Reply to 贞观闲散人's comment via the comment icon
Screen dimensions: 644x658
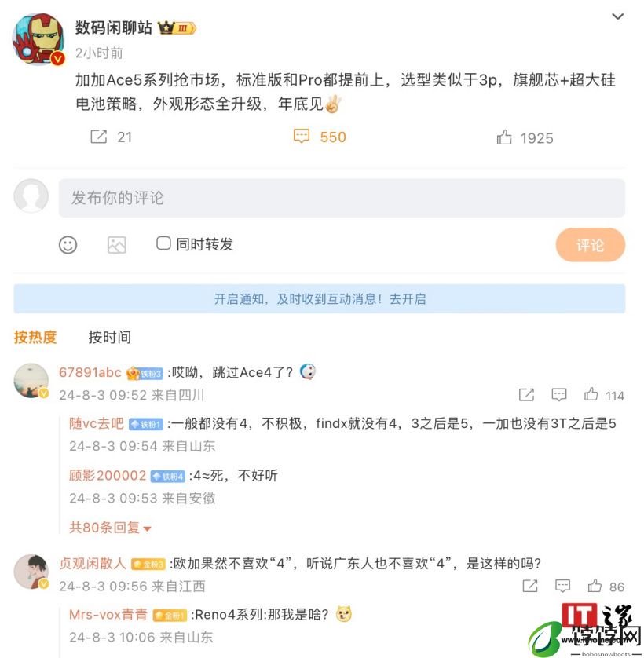[562, 586]
